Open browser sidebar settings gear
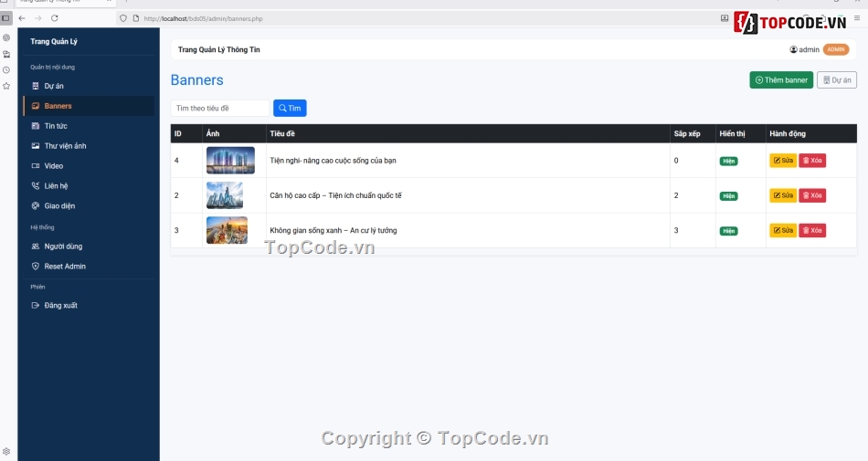Image resolution: width=868 pixels, height=461 pixels. point(6,452)
